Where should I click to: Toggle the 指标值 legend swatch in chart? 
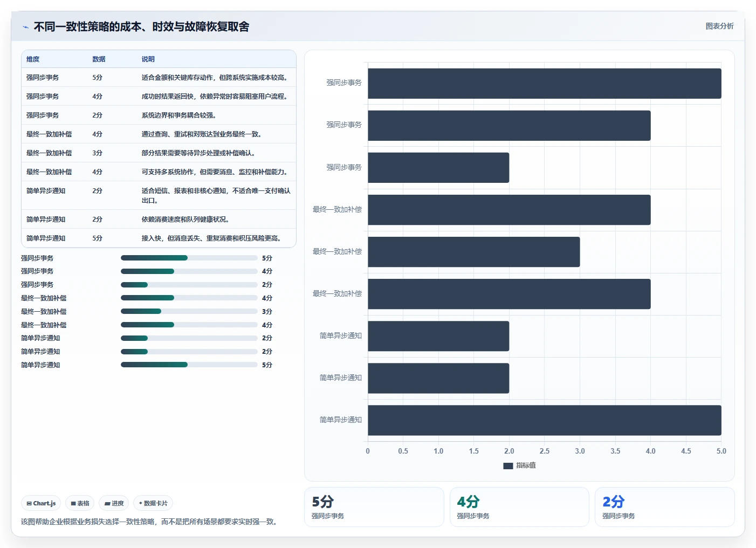coord(508,465)
